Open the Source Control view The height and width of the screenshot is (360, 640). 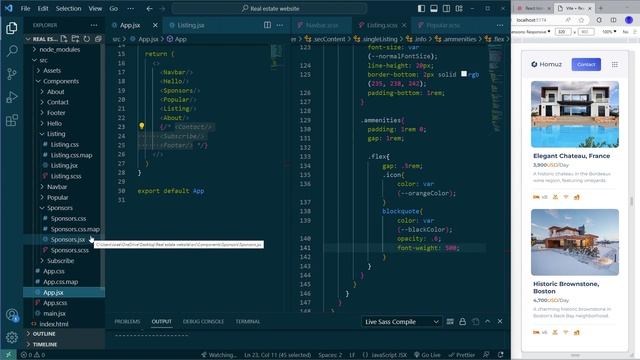(x=12, y=74)
